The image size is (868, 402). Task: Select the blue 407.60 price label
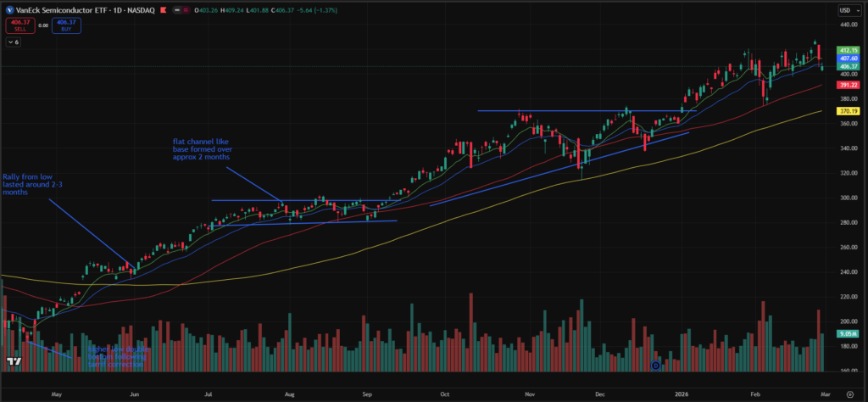tap(849, 59)
